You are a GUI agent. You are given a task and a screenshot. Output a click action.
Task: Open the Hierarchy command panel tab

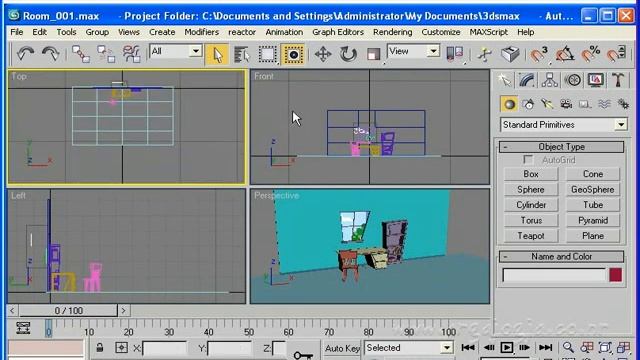(x=550, y=80)
